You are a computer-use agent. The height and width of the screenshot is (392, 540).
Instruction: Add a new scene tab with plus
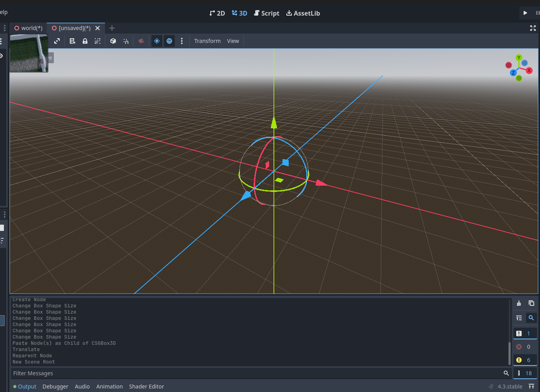pos(112,28)
